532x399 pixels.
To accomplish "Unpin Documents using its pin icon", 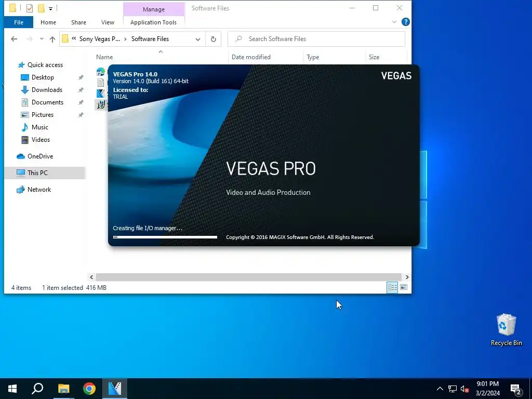I will coord(81,102).
